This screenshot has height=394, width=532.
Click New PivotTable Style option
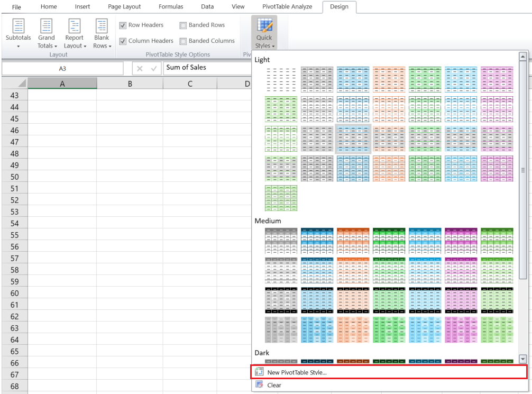tap(389, 372)
